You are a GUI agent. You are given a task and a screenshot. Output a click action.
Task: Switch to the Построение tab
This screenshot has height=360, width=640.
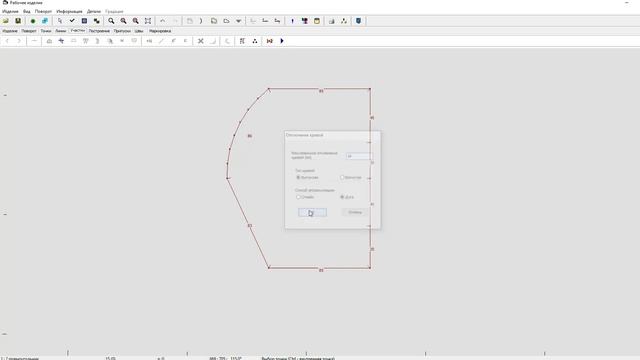[99, 31]
